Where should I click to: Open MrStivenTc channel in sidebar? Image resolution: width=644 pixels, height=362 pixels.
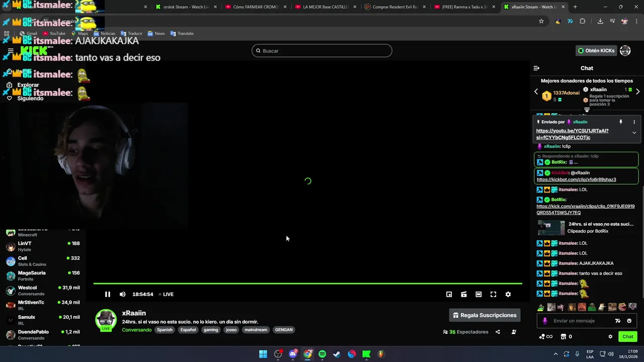(x=43, y=305)
